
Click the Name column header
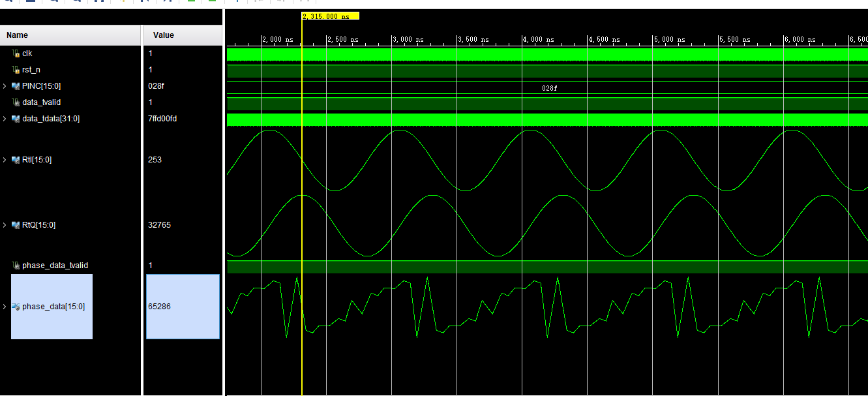click(70, 35)
